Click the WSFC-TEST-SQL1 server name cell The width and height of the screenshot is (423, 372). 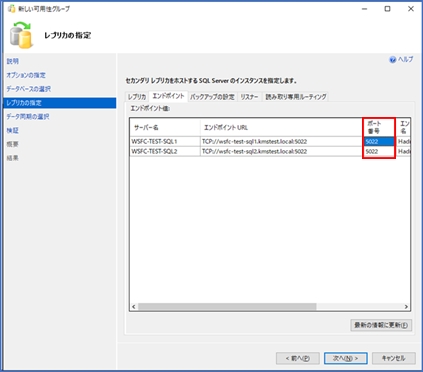click(x=165, y=141)
